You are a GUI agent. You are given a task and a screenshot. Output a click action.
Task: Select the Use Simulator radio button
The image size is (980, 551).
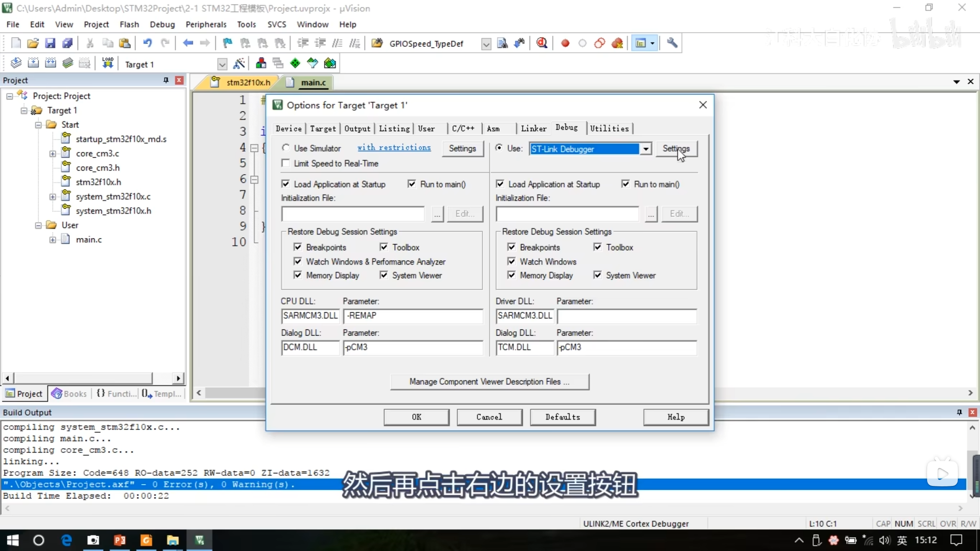(286, 148)
